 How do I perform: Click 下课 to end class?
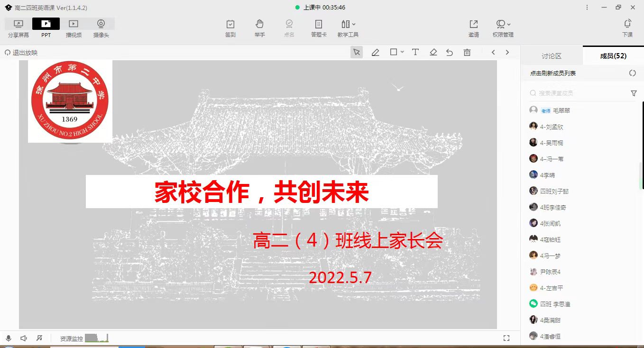click(627, 28)
